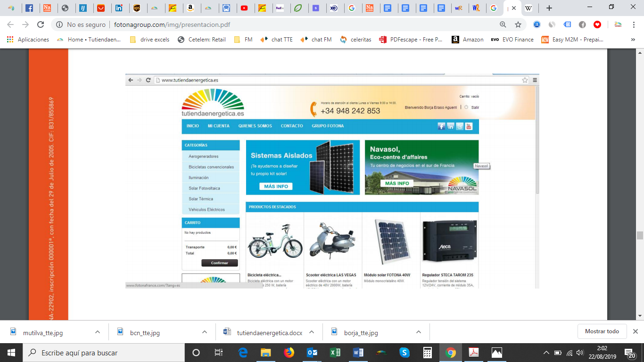Viewport: 644px width, 362px height.
Task: Open a new browser tab
Action: pyautogui.click(x=549, y=8)
